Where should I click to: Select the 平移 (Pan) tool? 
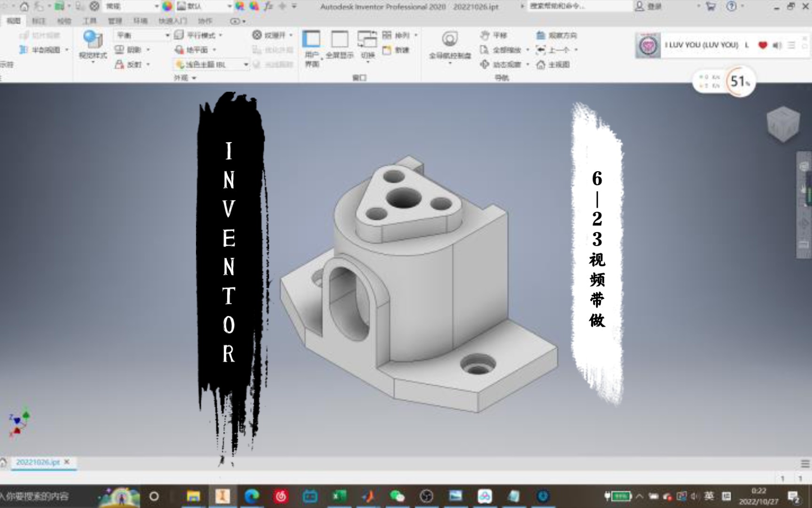click(498, 35)
